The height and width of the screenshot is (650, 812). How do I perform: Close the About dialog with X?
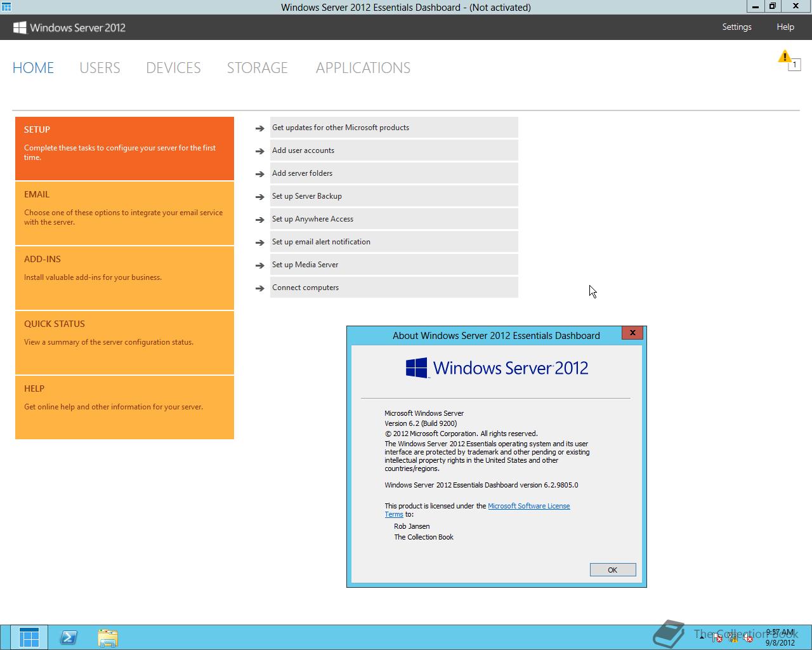(632, 333)
